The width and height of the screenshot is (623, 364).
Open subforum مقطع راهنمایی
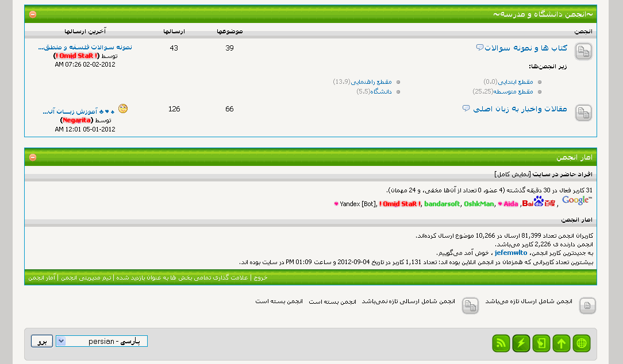tap(371, 82)
